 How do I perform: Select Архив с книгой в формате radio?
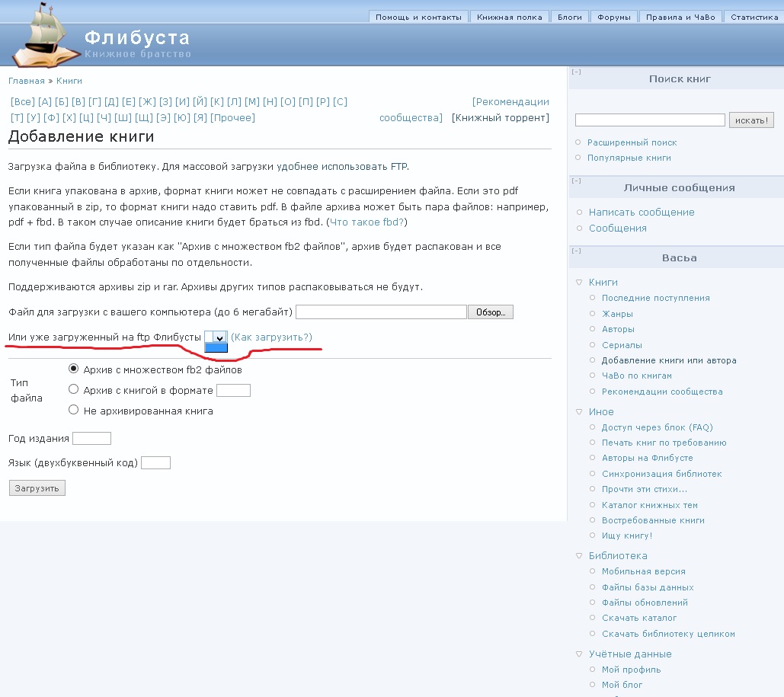coord(73,389)
